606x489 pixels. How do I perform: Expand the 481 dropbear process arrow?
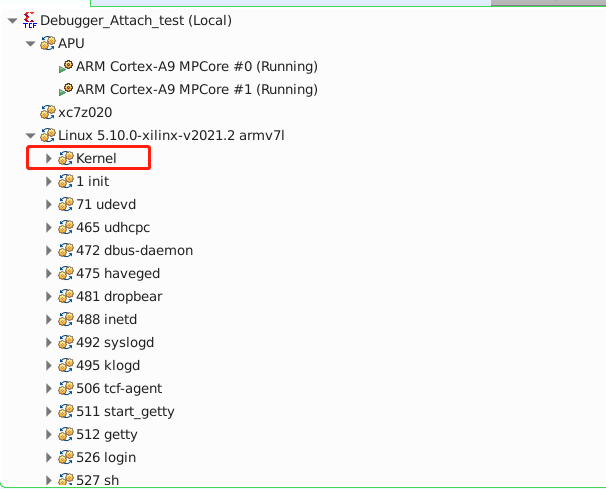(x=49, y=296)
